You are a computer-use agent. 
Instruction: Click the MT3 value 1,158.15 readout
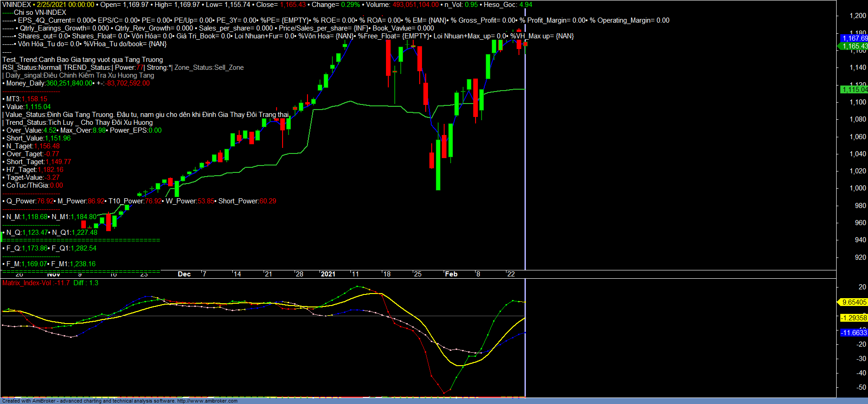coord(34,99)
